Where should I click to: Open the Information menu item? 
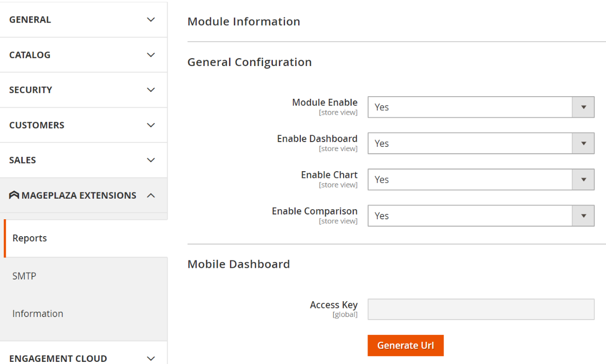pyautogui.click(x=38, y=314)
